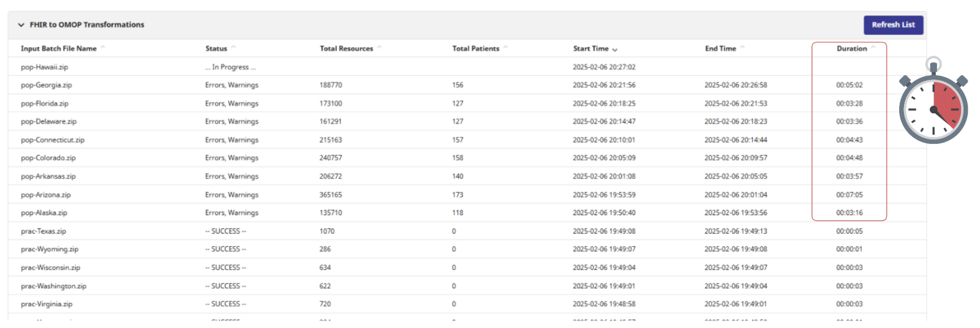The image size is (980, 328).
Task: Select the prac-Virginia.zip row name
Action: (x=46, y=304)
